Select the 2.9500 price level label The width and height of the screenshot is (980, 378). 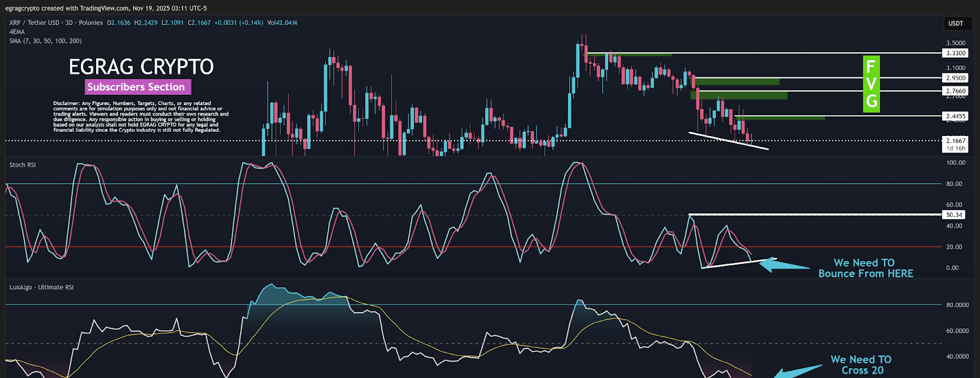tap(956, 78)
